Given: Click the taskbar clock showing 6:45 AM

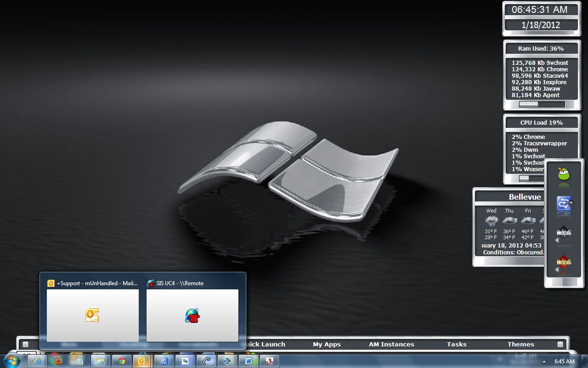Looking at the screenshot, I should coord(564,362).
